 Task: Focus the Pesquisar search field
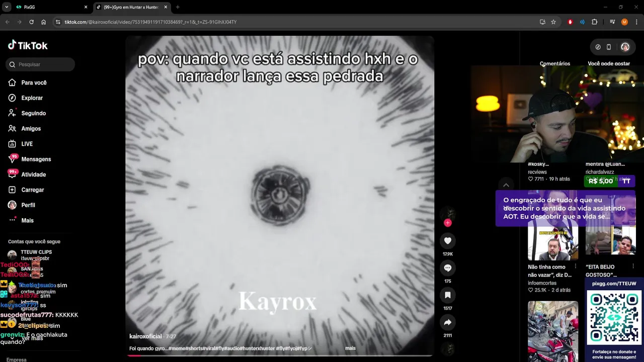41,64
